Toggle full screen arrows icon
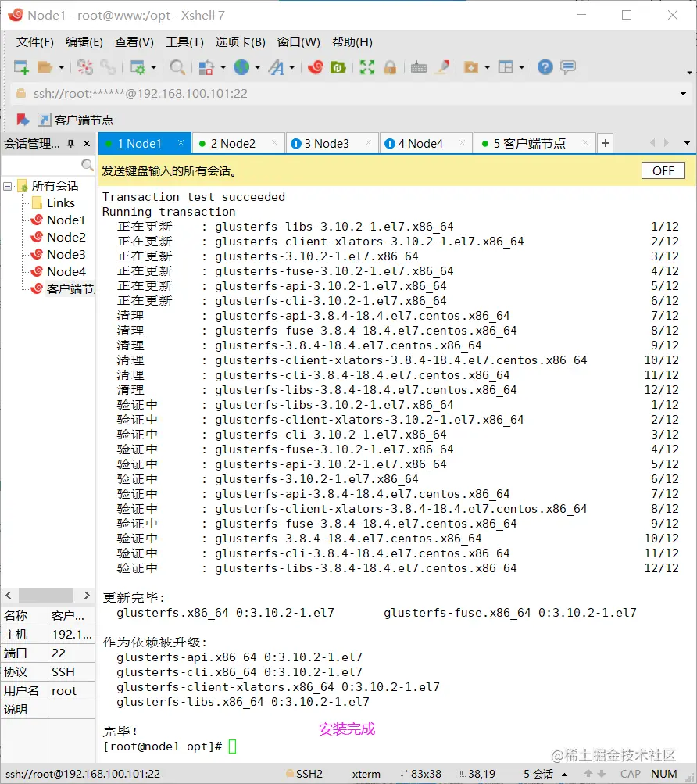The width and height of the screenshot is (697, 784). coord(367,67)
